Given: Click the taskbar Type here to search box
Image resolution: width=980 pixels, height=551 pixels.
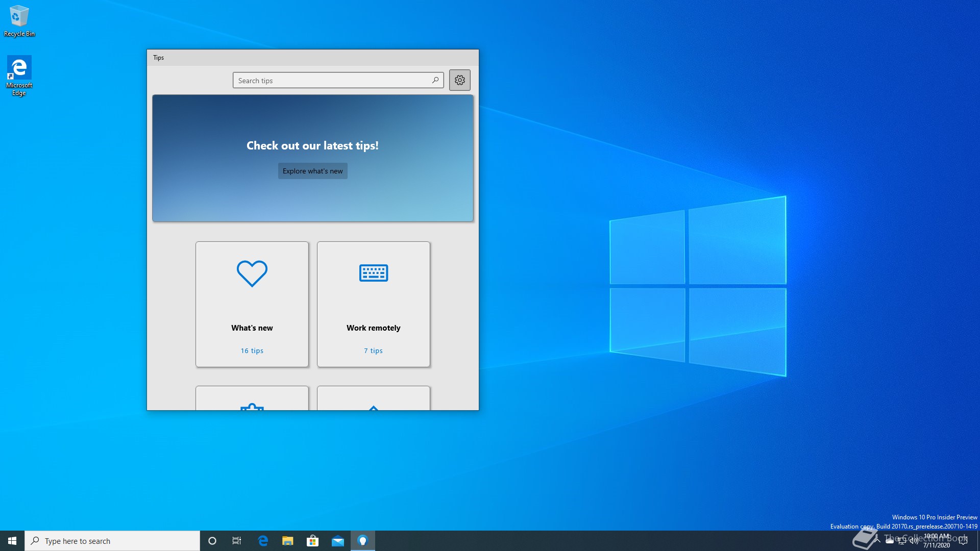Looking at the screenshot, I should pos(112,541).
